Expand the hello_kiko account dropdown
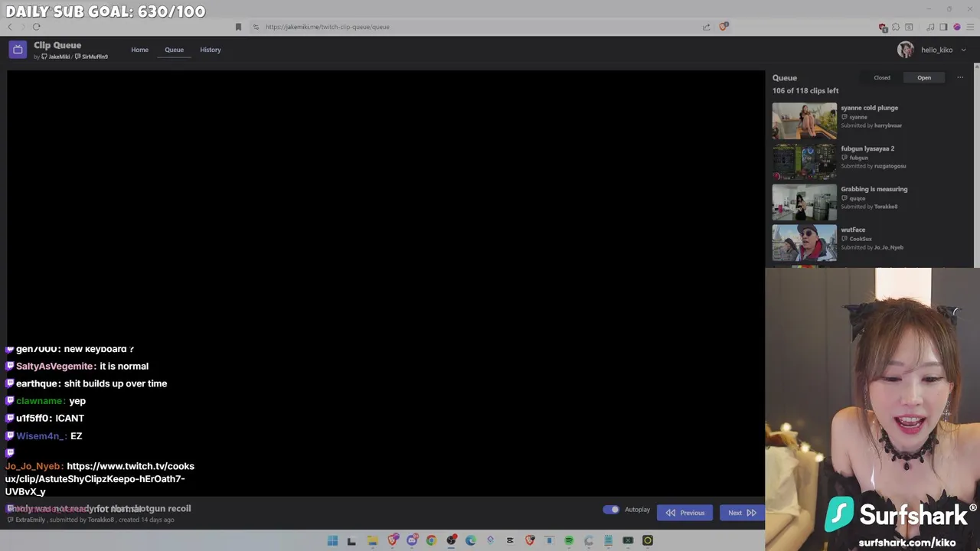The height and width of the screenshot is (551, 980). tap(963, 50)
